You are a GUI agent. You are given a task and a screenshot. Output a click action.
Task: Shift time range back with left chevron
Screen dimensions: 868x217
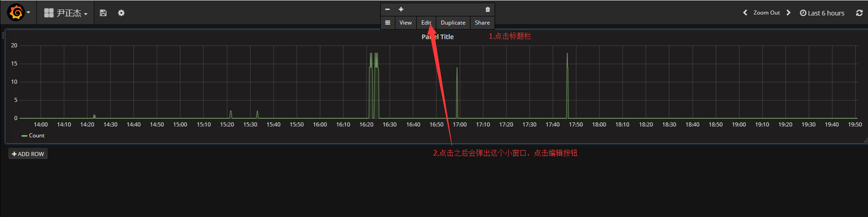pyautogui.click(x=745, y=13)
